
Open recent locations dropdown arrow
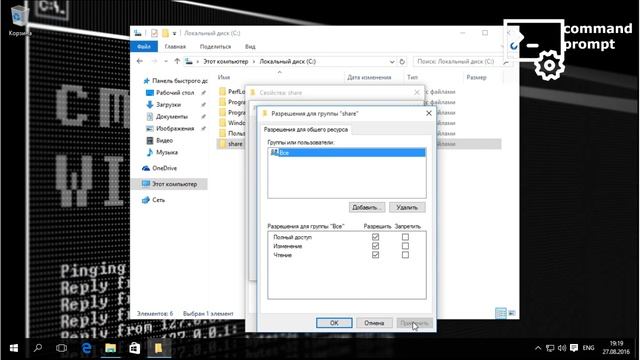(166, 61)
